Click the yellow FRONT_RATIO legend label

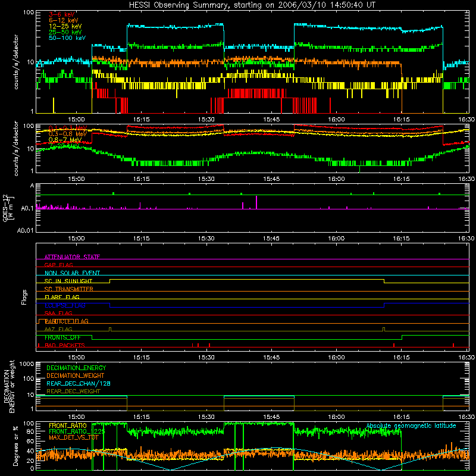click(68, 425)
